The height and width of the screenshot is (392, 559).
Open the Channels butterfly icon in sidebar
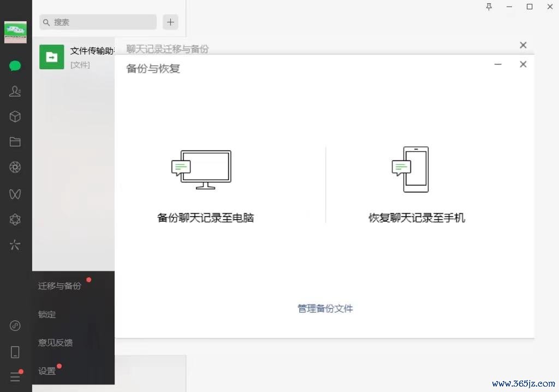(15, 194)
